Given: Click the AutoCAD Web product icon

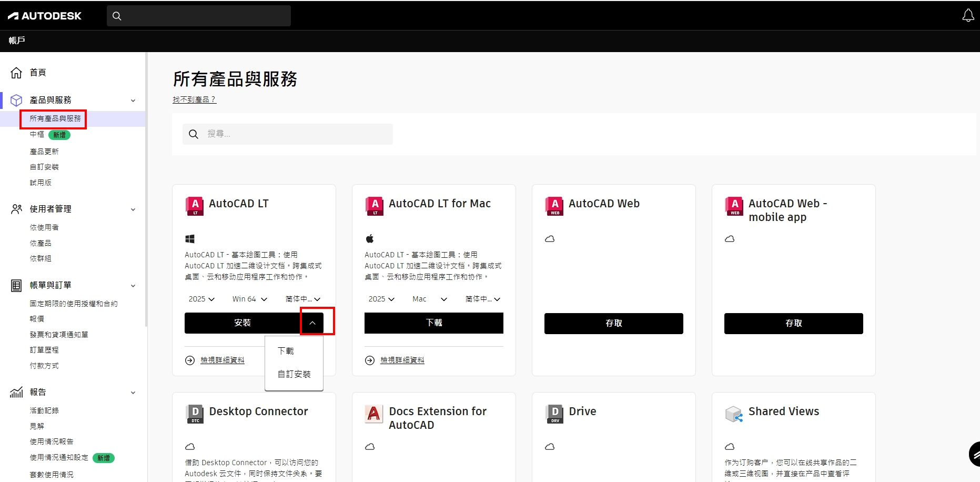Looking at the screenshot, I should coord(554,206).
